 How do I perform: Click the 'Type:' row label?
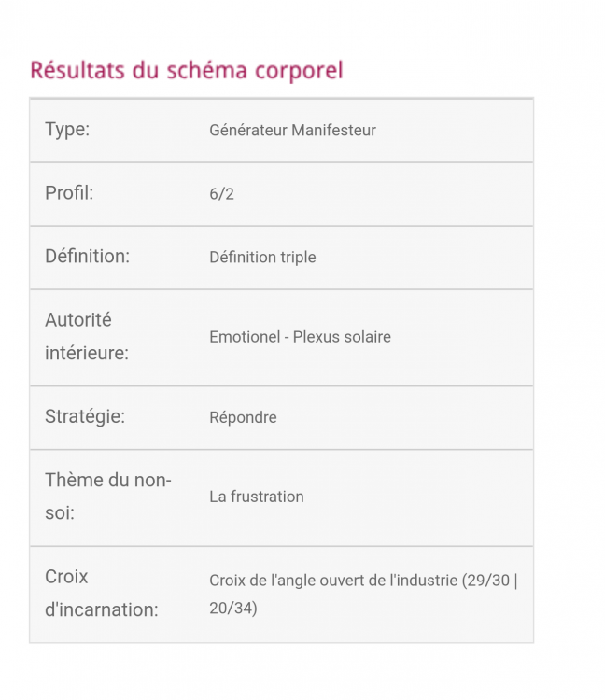pyautogui.click(x=67, y=130)
